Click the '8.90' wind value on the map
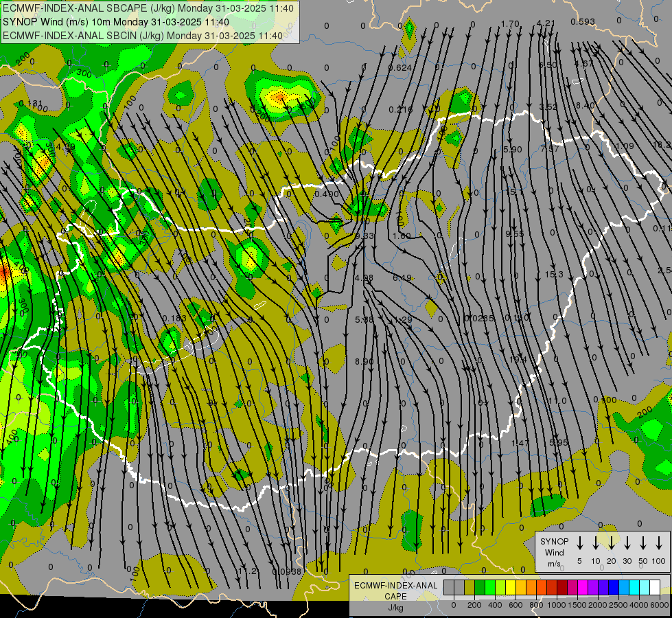This screenshot has width=672, height=618. pyautogui.click(x=364, y=361)
